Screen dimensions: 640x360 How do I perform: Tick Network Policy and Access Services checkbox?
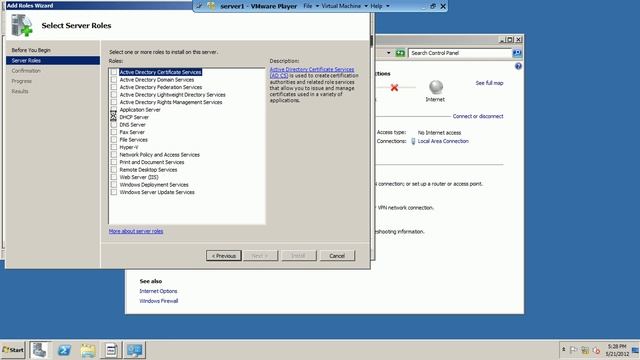[114, 155]
